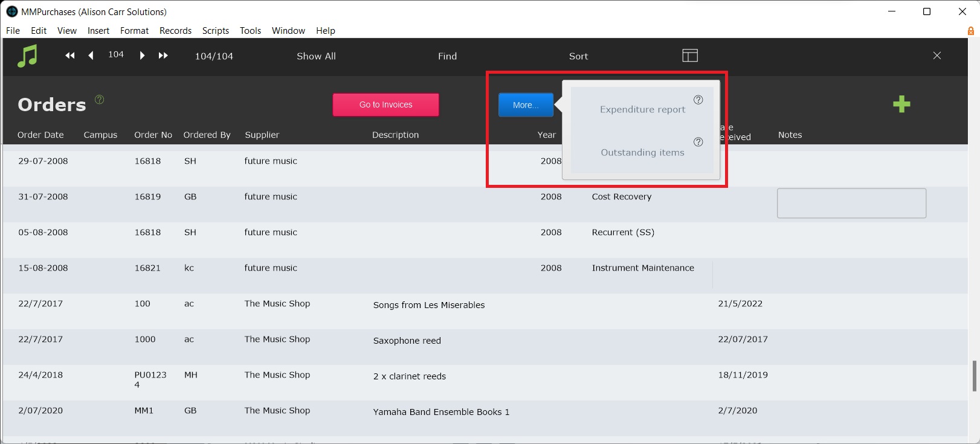
Task: Click received date 21/5/2022
Action: 740,303
